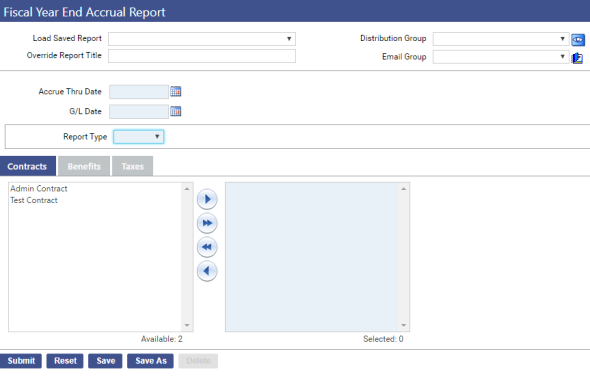
Task: Switch to the Taxes tab
Action: click(x=132, y=166)
